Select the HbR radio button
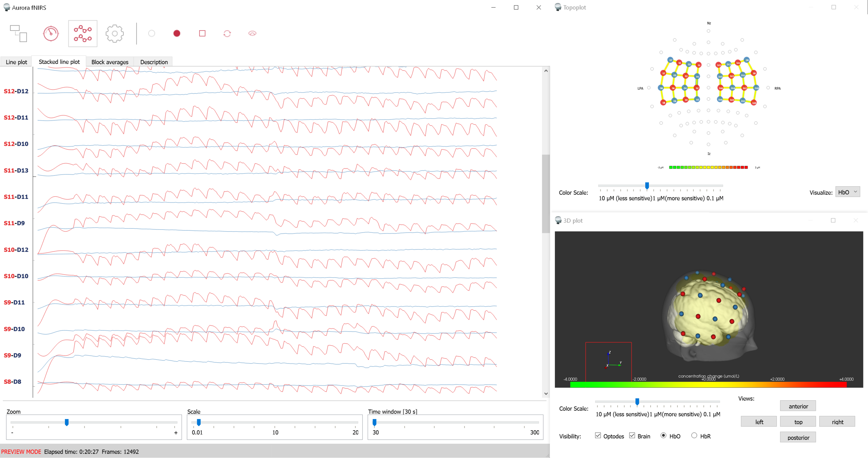 tap(694, 435)
